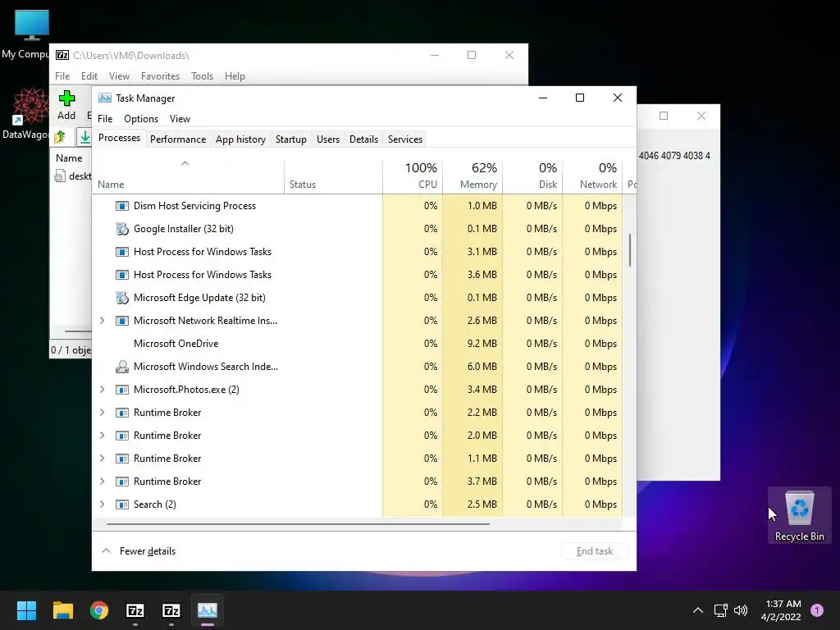Open the Task Manager File menu
This screenshot has width=840, height=630.
coord(105,119)
